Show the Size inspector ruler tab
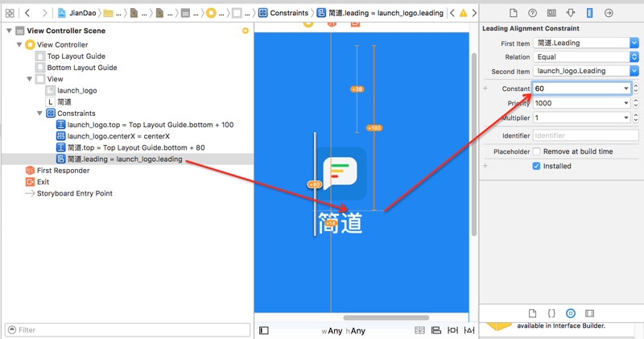Image resolution: width=644 pixels, height=339 pixels. pos(590,13)
